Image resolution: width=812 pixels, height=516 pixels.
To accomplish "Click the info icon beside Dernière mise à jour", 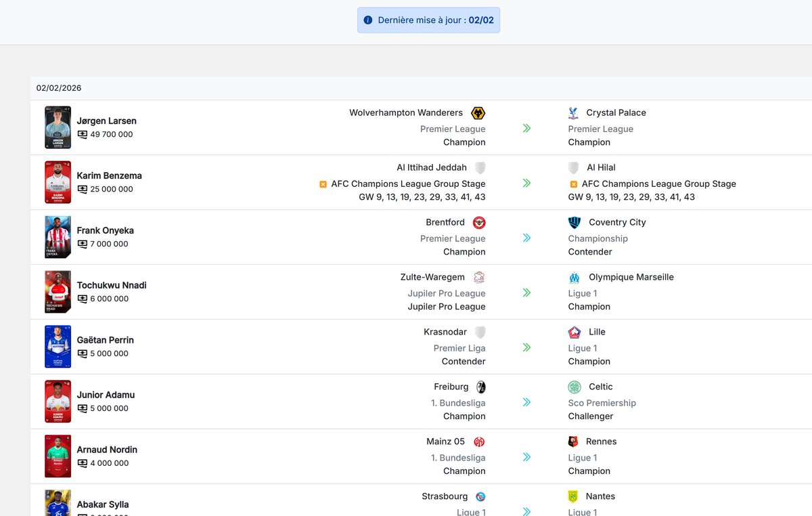I will click(x=368, y=20).
